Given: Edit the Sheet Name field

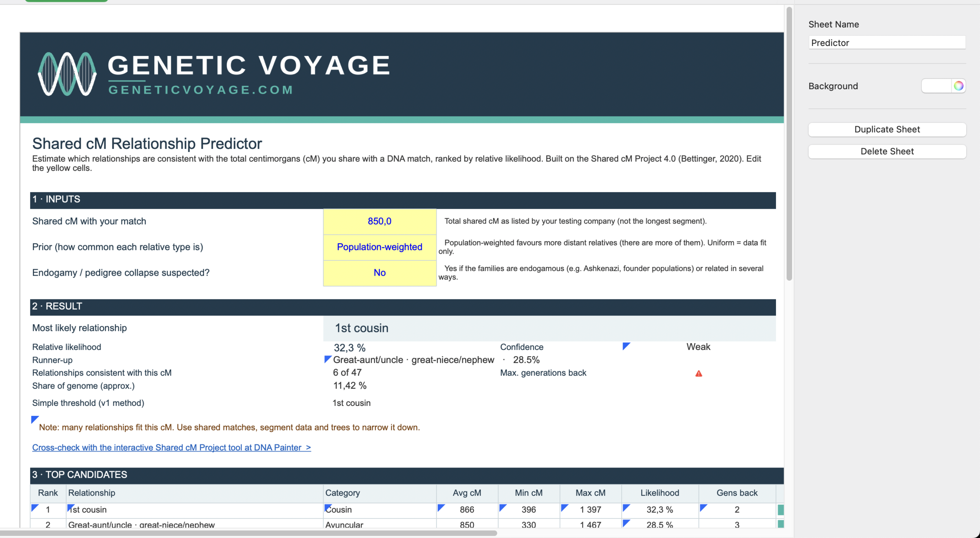Looking at the screenshot, I should pos(887,43).
